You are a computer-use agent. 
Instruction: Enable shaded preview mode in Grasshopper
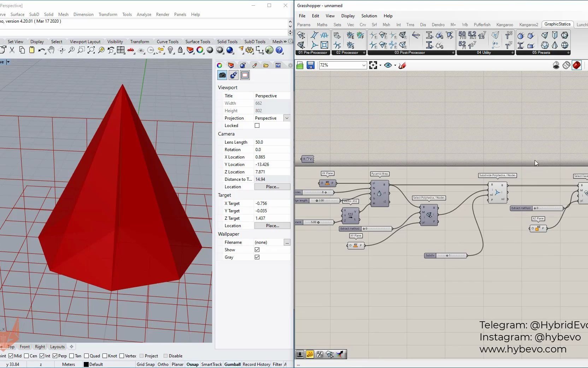coord(577,65)
